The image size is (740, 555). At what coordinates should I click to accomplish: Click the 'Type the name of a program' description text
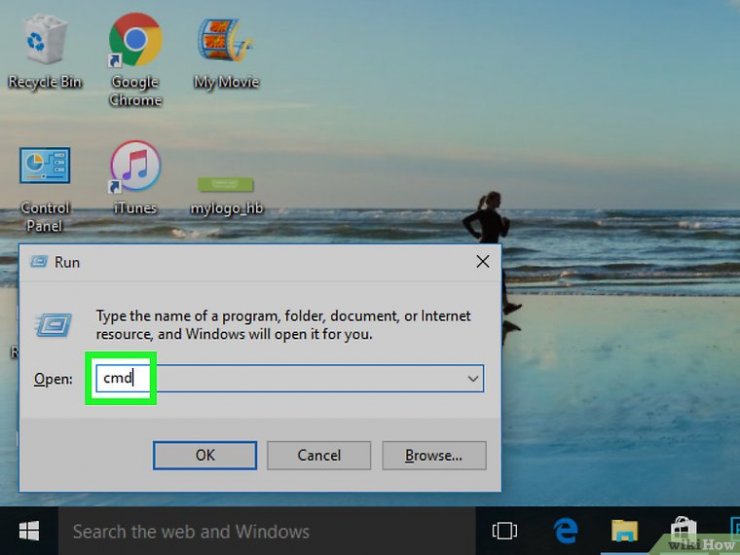coord(283,325)
